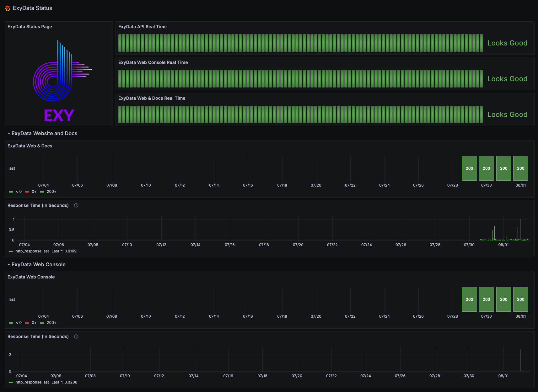Toggle http_response.last legend showing 0.0208
The image size is (538, 392).
[32, 382]
